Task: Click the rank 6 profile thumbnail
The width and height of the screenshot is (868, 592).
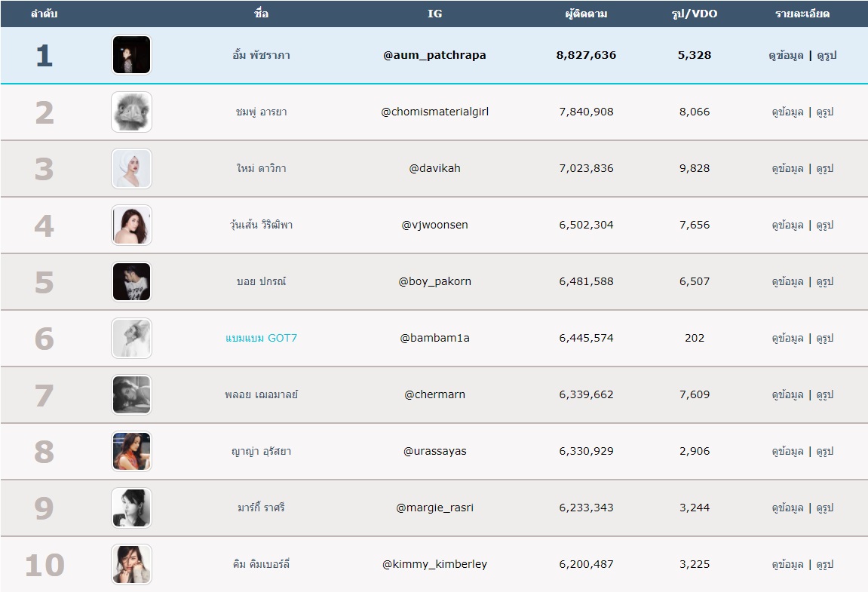Action: tap(132, 338)
